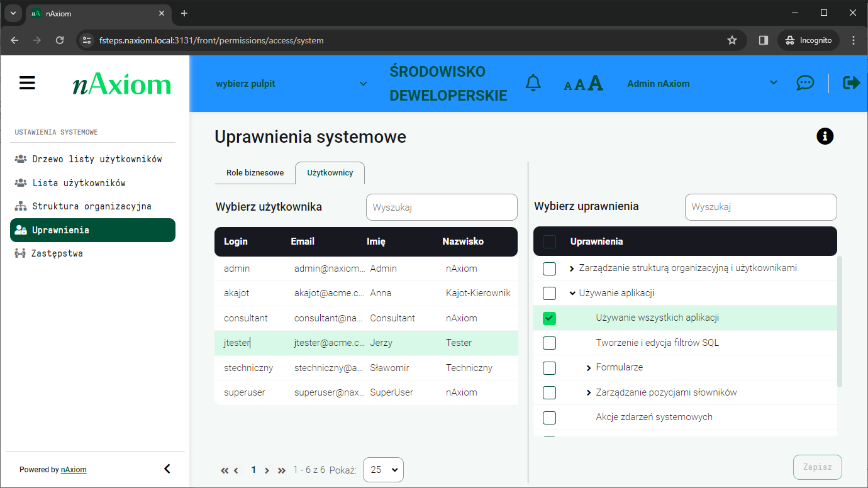
Task: Open the info icon for Uprawnienia systemowe
Action: tap(825, 136)
